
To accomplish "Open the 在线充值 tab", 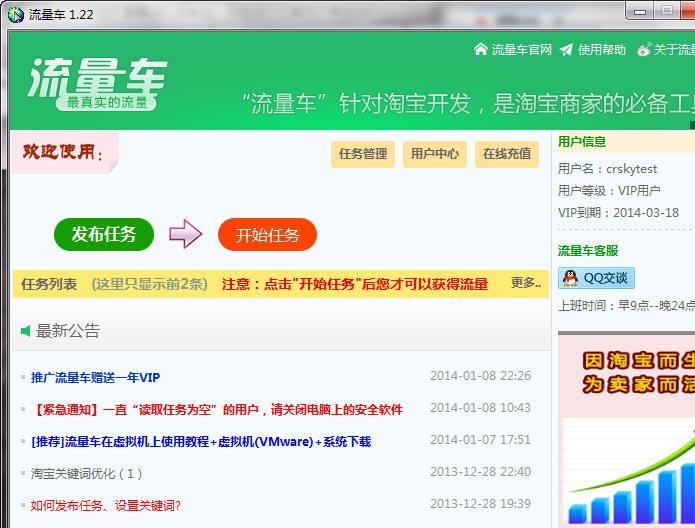I will [x=506, y=154].
